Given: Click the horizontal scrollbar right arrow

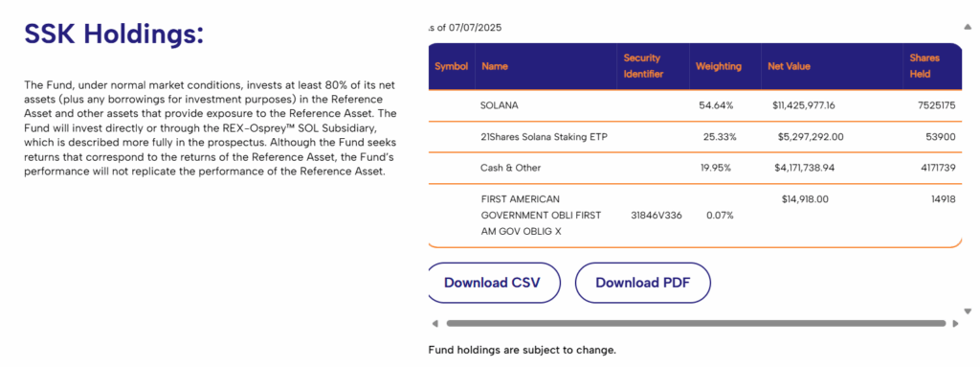Looking at the screenshot, I should 955,324.
